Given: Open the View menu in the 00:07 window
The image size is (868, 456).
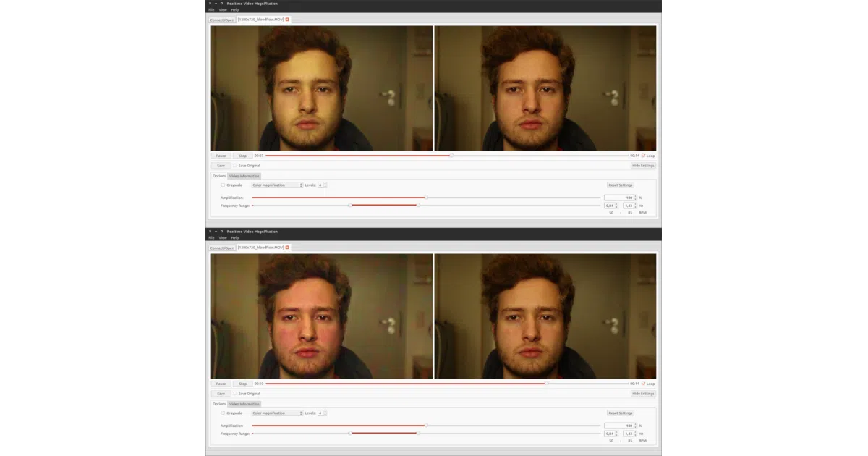Looking at the screenshot, I should click(x=223, y=9).
